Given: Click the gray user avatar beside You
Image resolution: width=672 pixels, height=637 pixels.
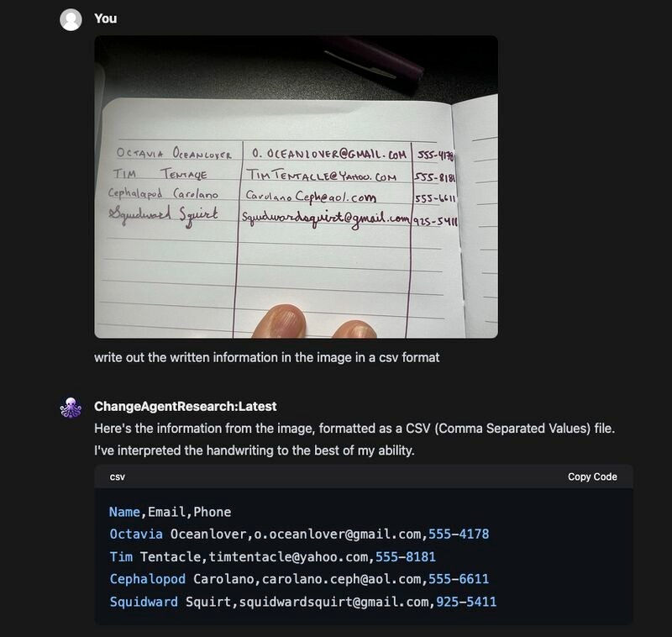Looking at the screenshot, I should click(71, 19).
